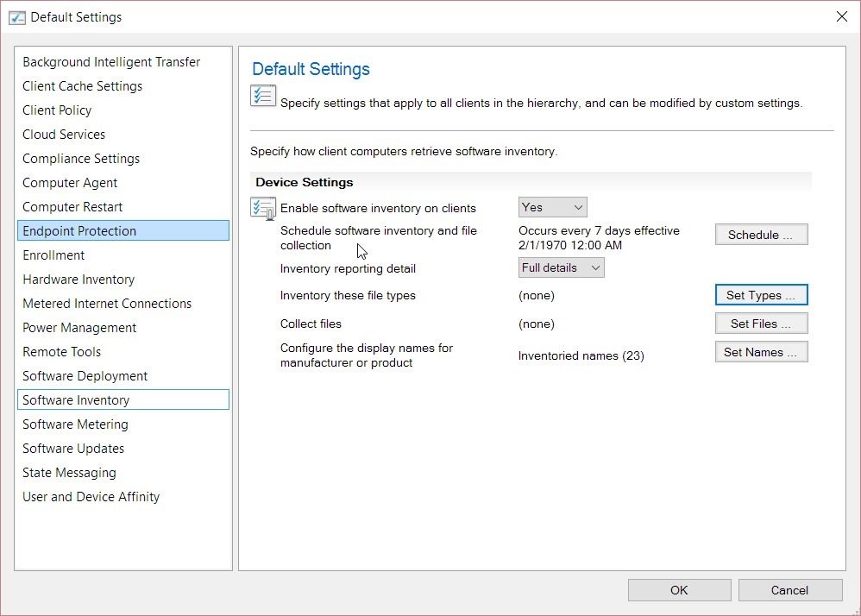This screenshot has height=616, width=861.
Task: Click the Default Settings title bar icon
Action: (17, 17)
